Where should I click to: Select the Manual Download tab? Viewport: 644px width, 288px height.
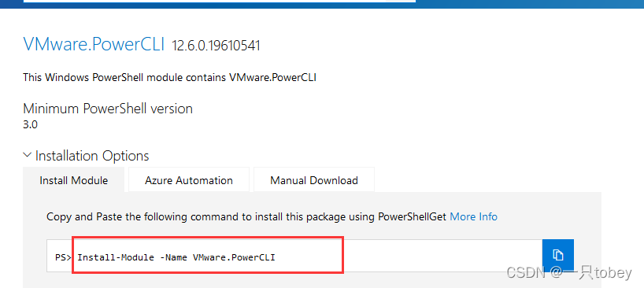[314, 180]
